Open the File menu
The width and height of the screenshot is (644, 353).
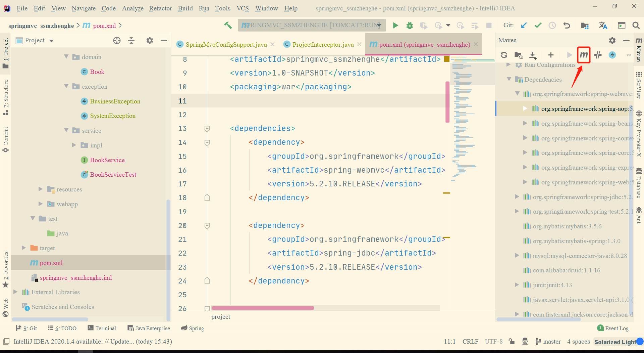(x=22, y=8)
